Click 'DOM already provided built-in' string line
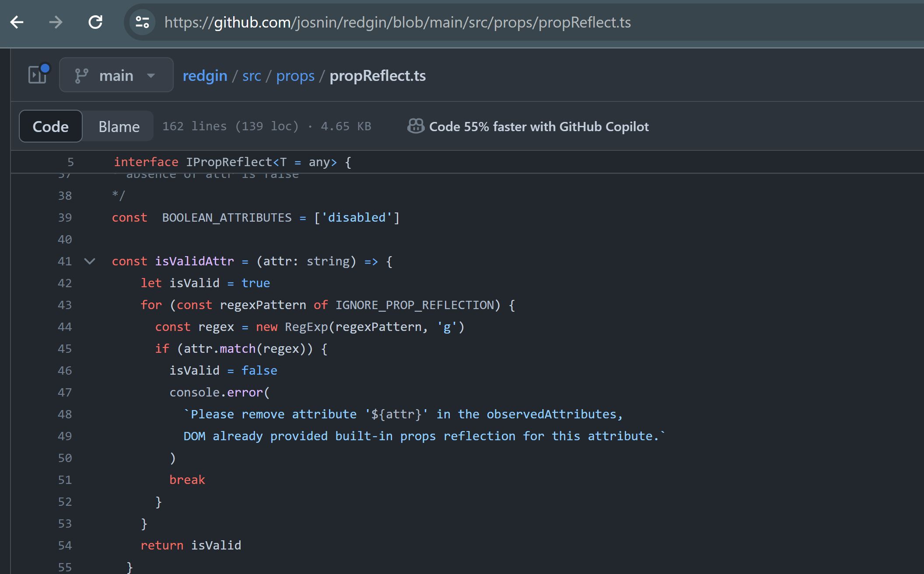The width and height of the screenshot is (924, 574). click(x=424, y=436)
